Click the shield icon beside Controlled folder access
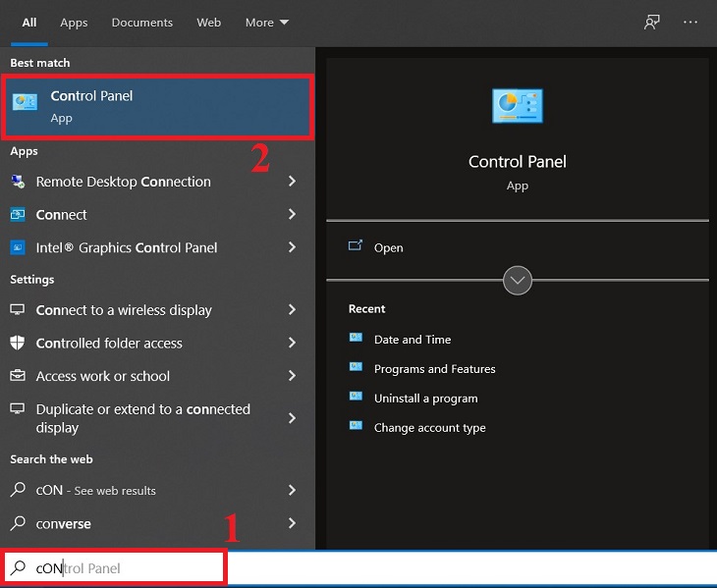717x588 pixels. coord(18,343)
